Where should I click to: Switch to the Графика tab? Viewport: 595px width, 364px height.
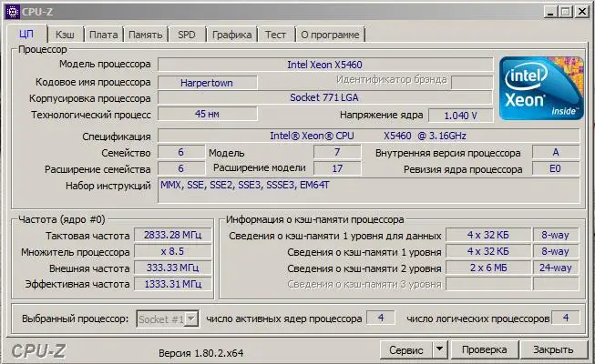coord(231,35)
